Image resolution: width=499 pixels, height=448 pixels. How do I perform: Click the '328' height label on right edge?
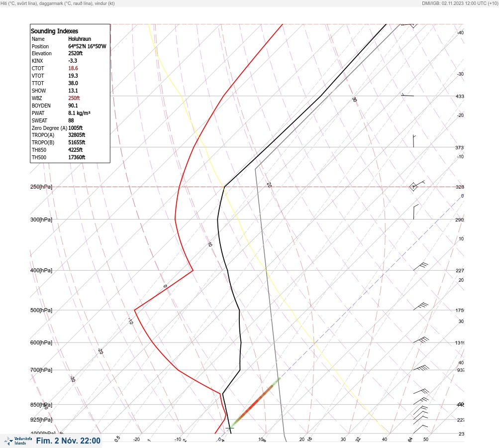point(460,187)
